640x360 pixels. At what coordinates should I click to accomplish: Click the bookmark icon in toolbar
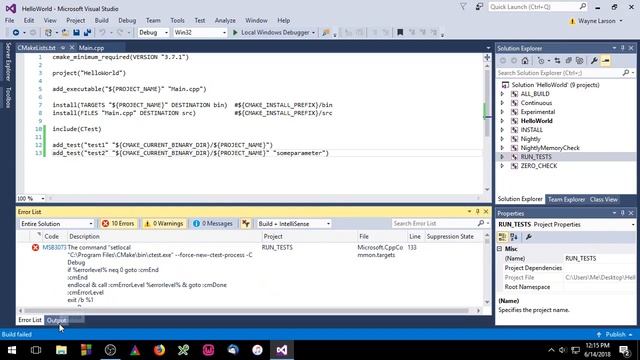(400, 32)
